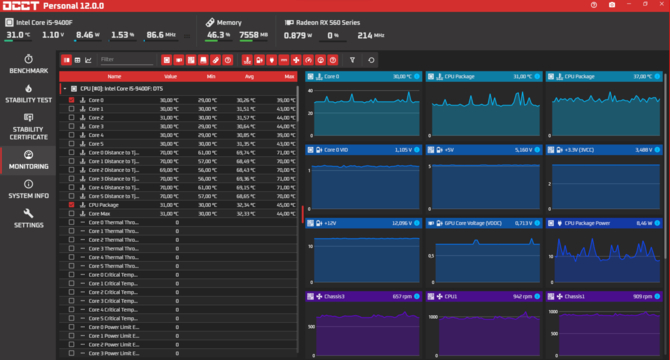The image size is (670, 360).
Task: Switch to split table and graph layout
Action: point(66,60)
